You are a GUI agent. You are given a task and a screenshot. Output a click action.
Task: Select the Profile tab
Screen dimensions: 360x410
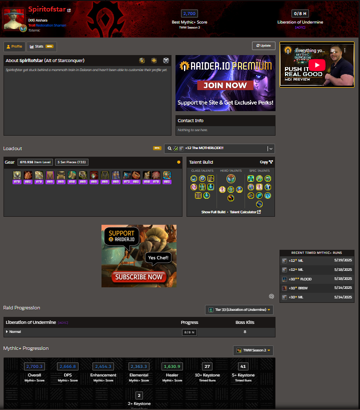pos(14,47)
